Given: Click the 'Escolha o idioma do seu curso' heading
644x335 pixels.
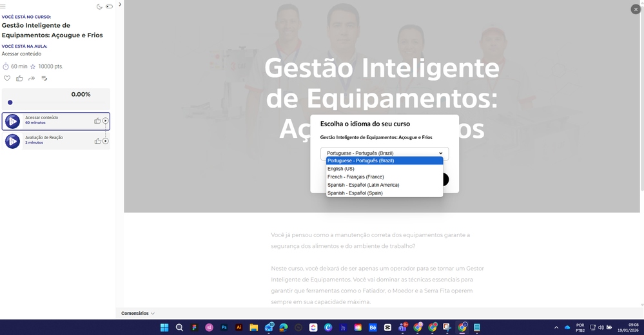Looking at the screenshot, I should pos(365,124).
